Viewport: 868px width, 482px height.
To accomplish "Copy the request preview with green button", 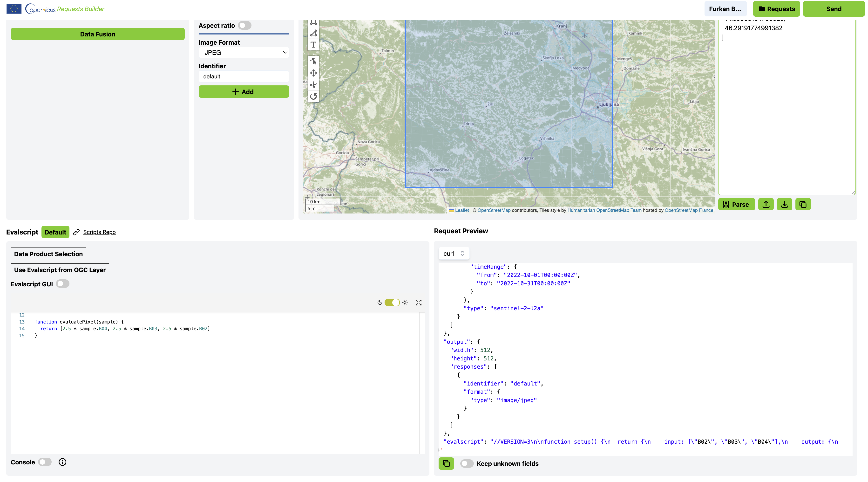I will [446, 463].
